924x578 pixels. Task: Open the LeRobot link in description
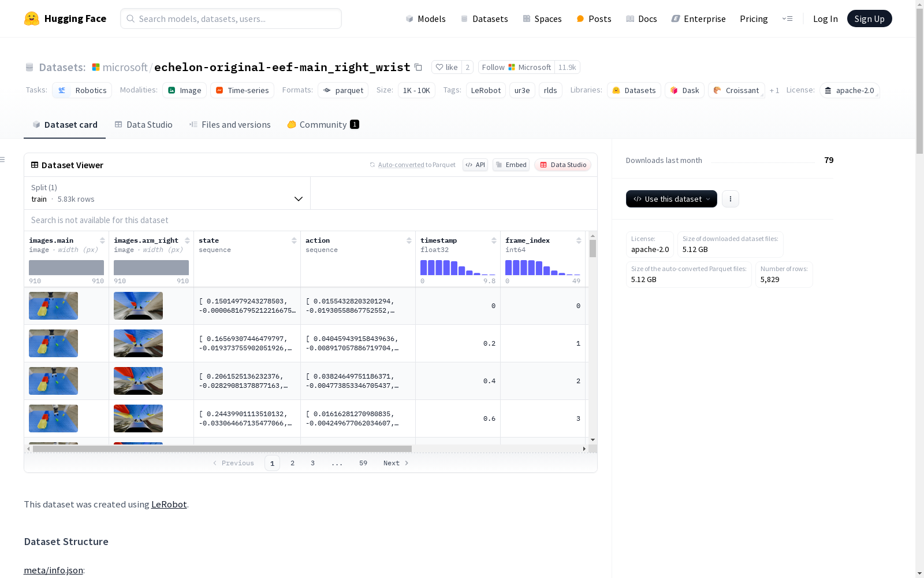click(169, 504)
